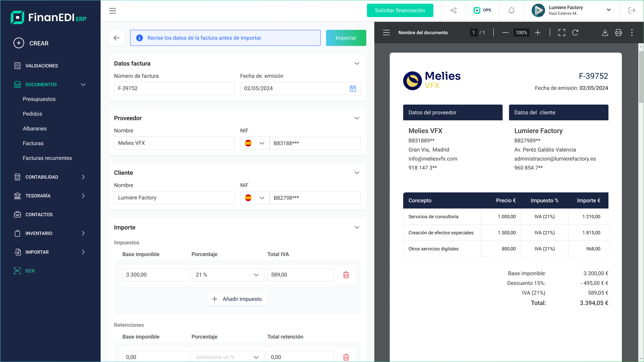Click retention Base imponible field 0,00

pos(156,356)
